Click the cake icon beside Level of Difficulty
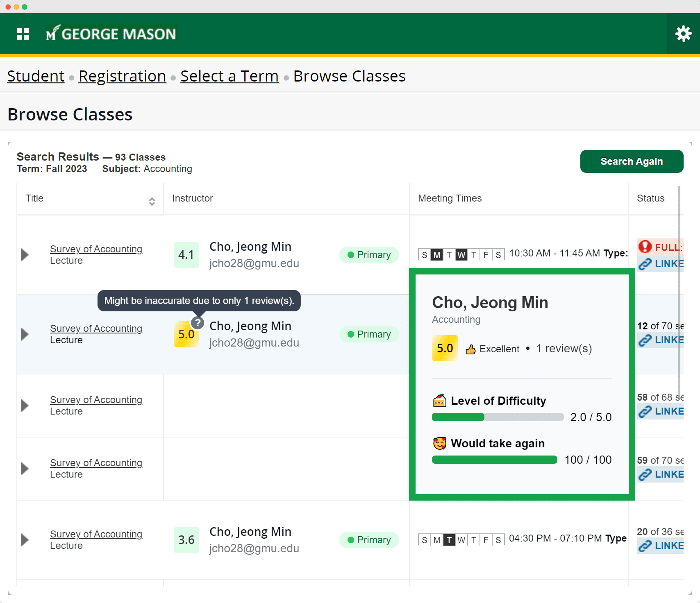700x603 pixels. [439, 401]
